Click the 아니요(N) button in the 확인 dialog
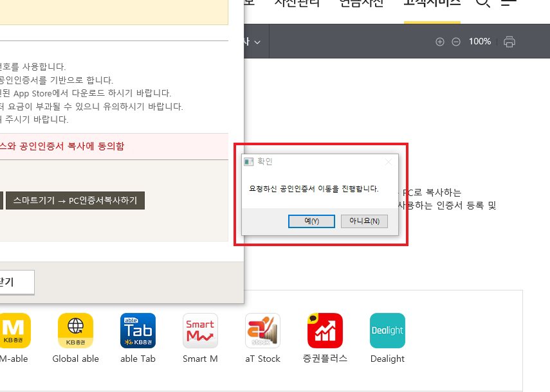Viewport: 550px width, 392px height. [x=364, y=221]
